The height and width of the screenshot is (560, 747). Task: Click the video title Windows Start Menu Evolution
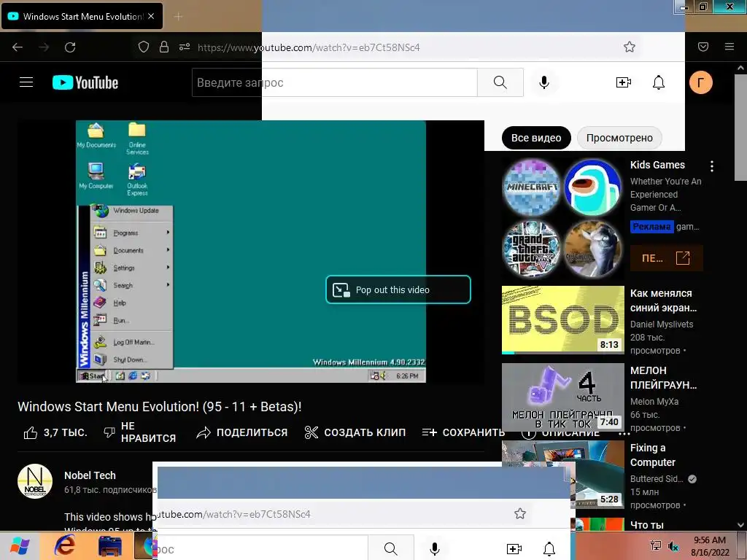pyautogui.click(x=160, y=407)
